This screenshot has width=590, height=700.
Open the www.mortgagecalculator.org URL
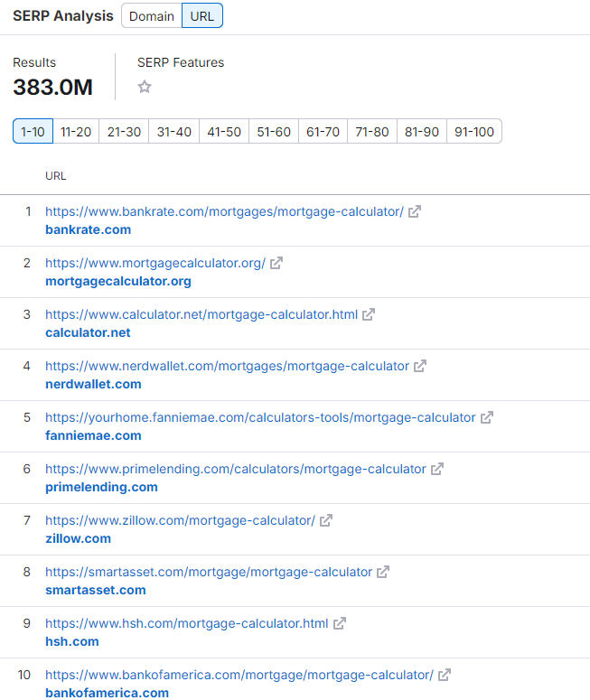click(155, 263)
